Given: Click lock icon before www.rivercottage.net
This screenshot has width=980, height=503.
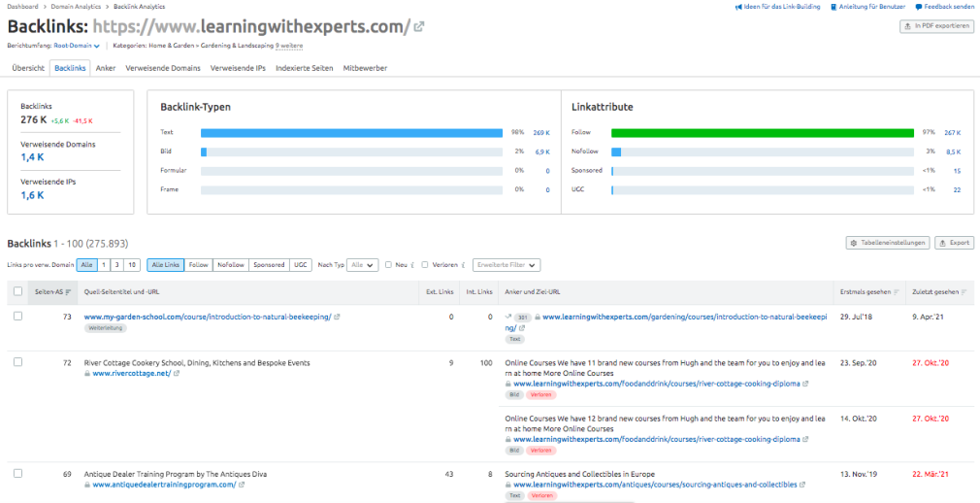Looking at the screenshot, I should pyautogui.click(x=87, y=374).
